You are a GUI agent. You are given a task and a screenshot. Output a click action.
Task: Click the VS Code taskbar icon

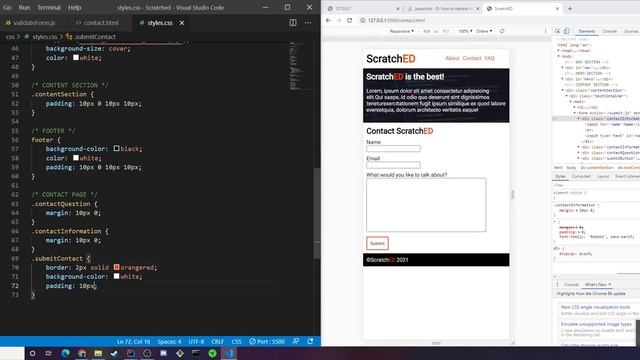(229, 353)
